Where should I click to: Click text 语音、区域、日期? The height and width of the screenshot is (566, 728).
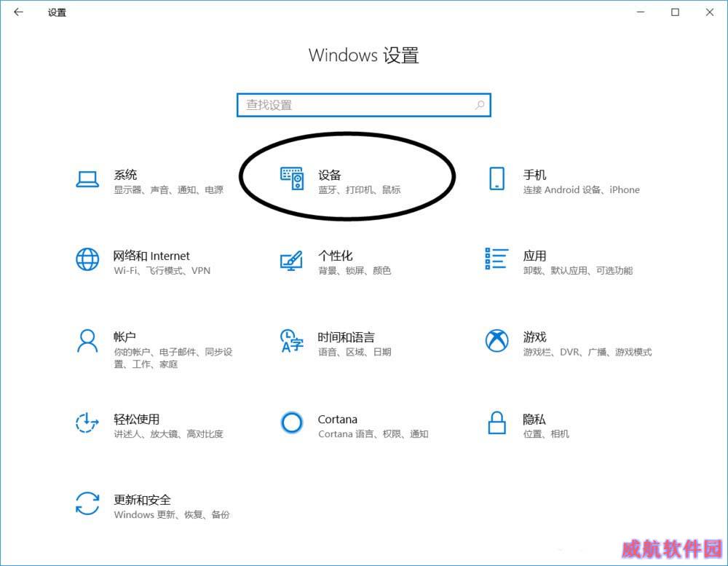(x=355, y=352)
